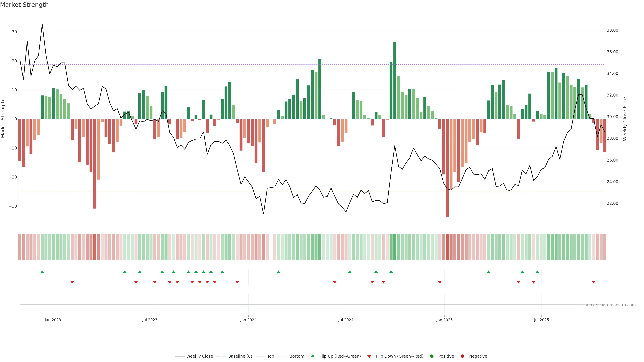644x362 pixels.
Task: Click the Market Strength chart title
Action: click(x=24, y=5)
